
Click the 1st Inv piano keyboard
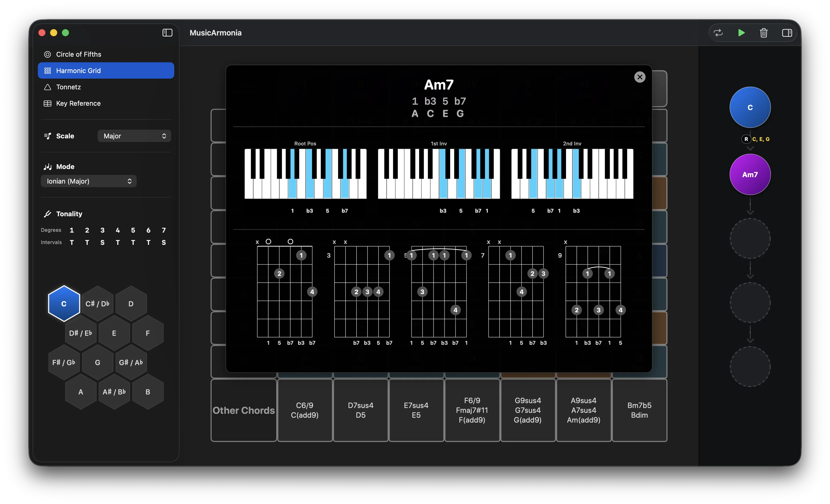pyautogui.click(x=439, y=174)
